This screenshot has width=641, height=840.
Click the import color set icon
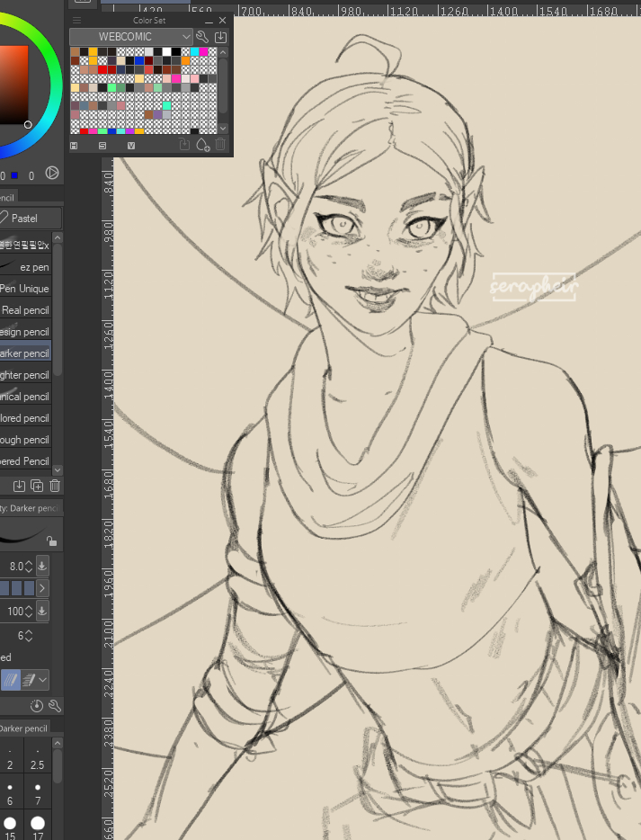point(221,37)
